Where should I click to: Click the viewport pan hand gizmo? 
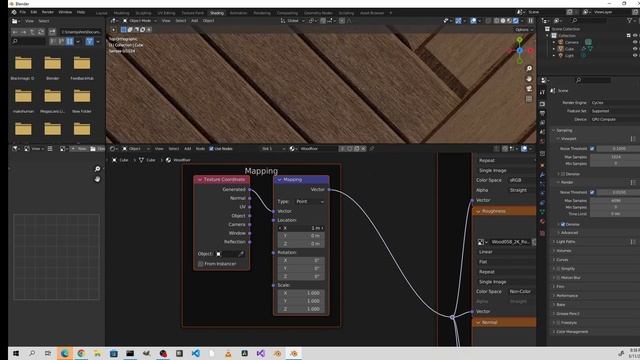529,78
